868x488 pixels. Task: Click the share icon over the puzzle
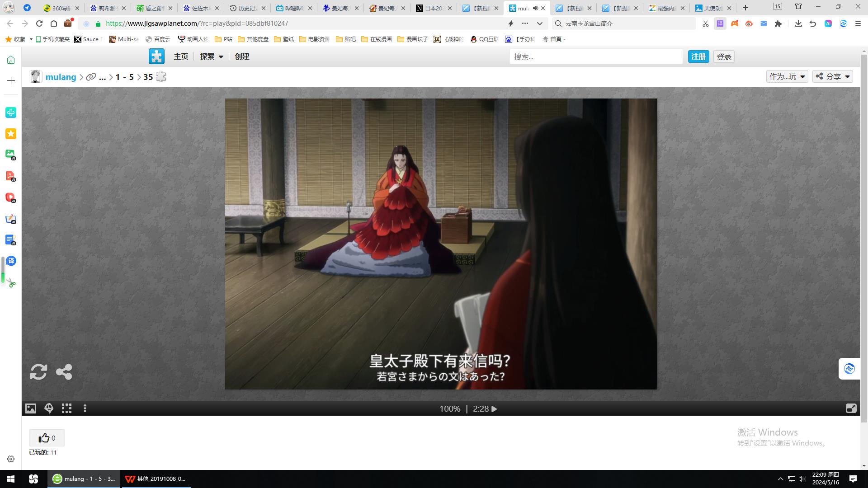pos(64,372)
